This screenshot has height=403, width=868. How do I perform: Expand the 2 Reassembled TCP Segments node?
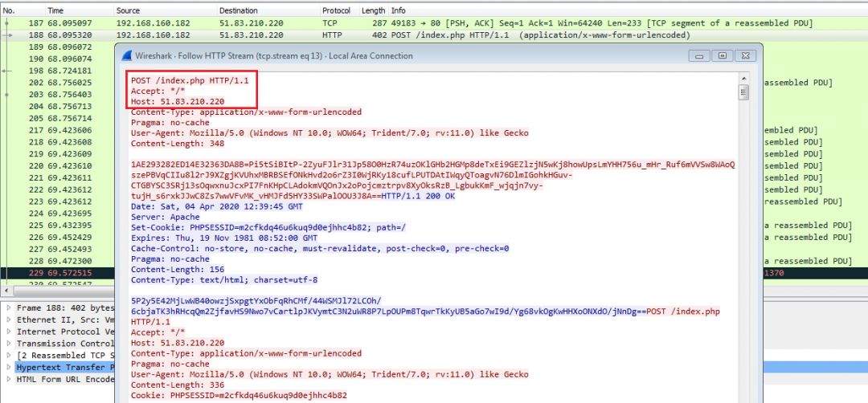pyautogui.click(x=9, y=355)
